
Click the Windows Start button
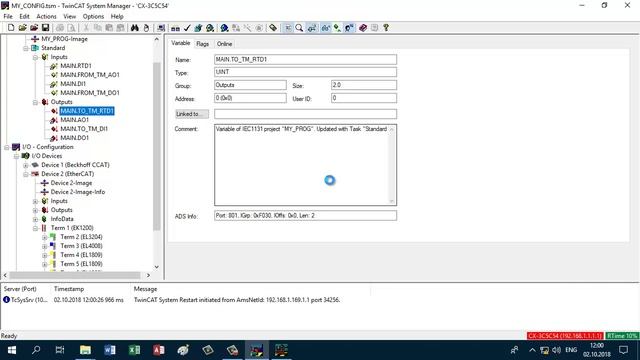tap(12, 350)
